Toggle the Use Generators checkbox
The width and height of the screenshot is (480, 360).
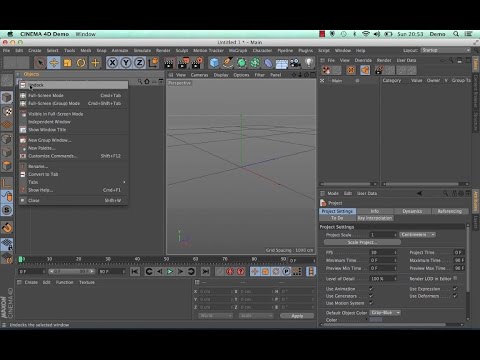pyautogui.click(x=371, y=296)
